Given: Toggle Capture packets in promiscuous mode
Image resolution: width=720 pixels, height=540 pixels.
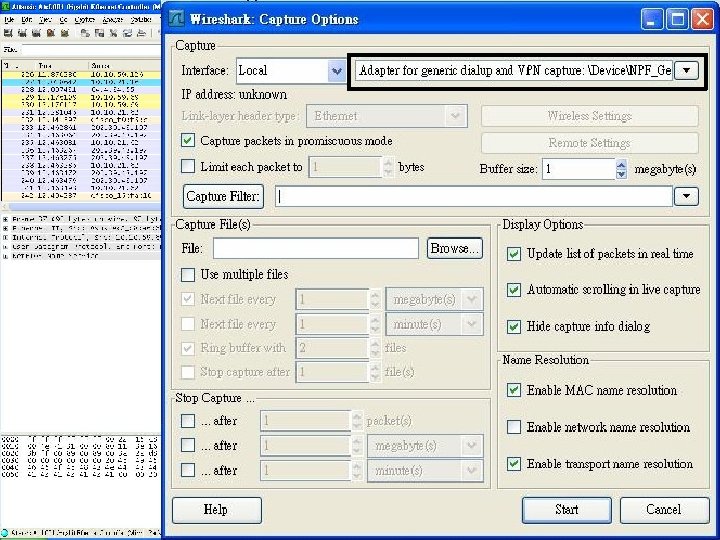Looking at the screenshot, I should click(188, 141).
